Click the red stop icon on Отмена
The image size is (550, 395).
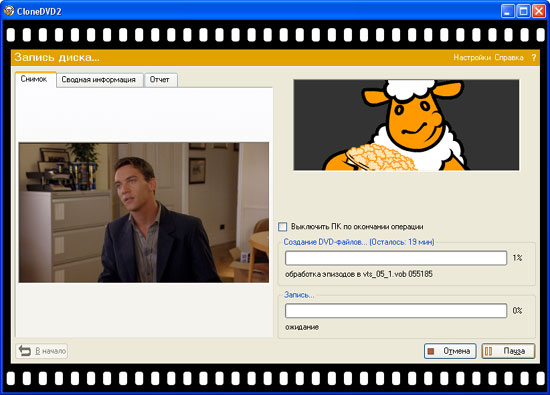coord(431,351)
